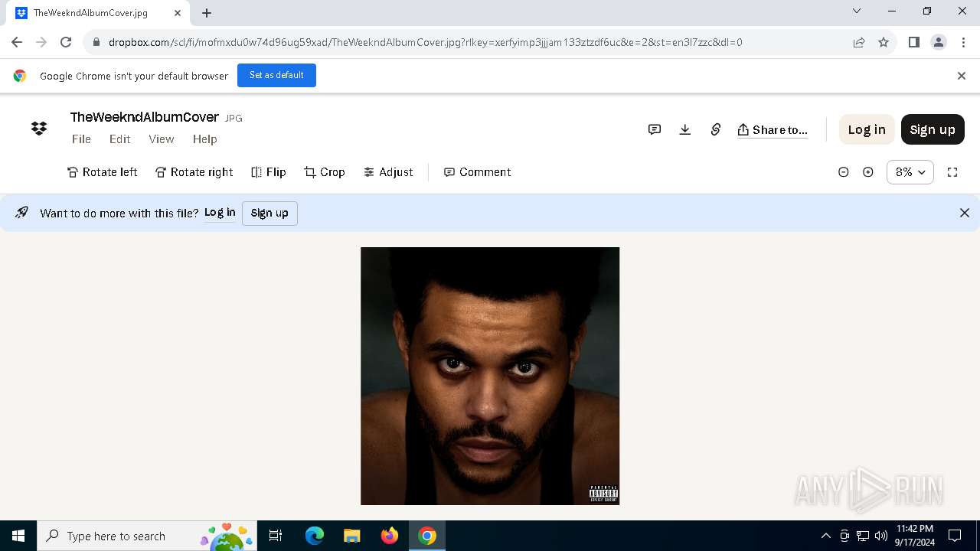This screenshot has height=551, width=980.
Task: Toggle the Chrome side panel
Action: click(x=914, y=42)
